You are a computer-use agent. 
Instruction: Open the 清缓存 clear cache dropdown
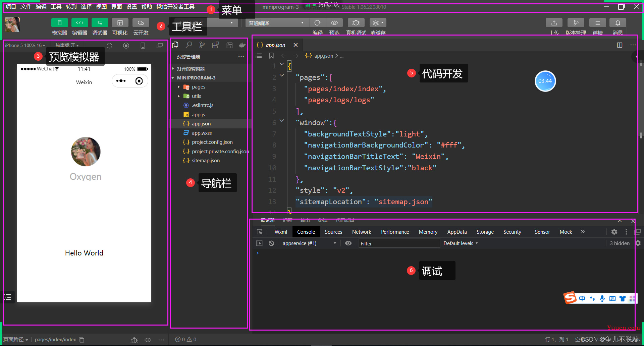point(378,23)
